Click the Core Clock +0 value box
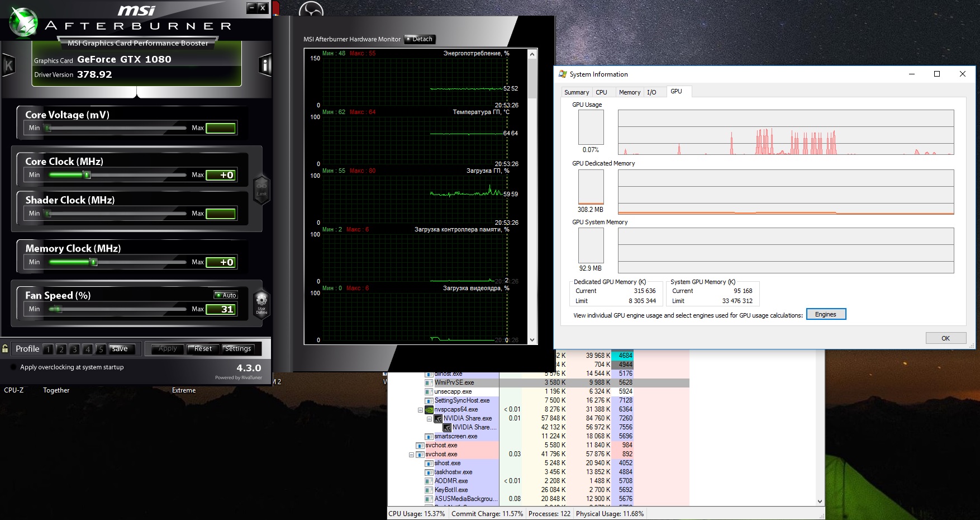980x520 pixels. 221,175
